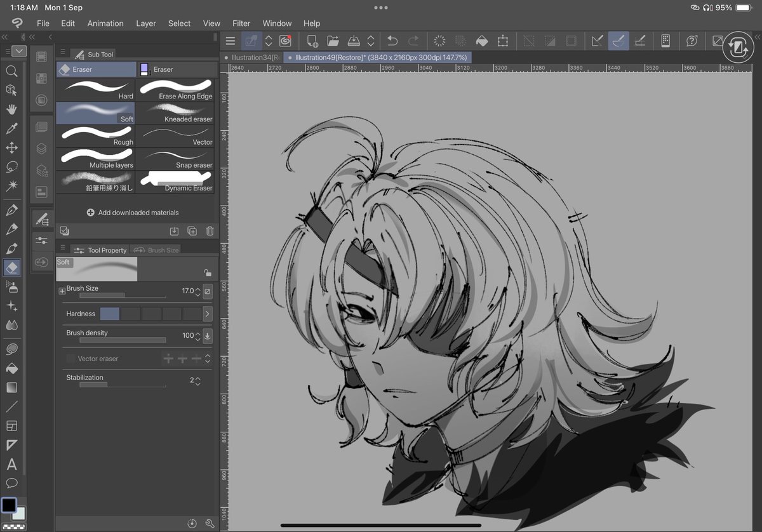Select the 3D Object operation tool
Screen dimensions: 762x532
click(11, 90)
